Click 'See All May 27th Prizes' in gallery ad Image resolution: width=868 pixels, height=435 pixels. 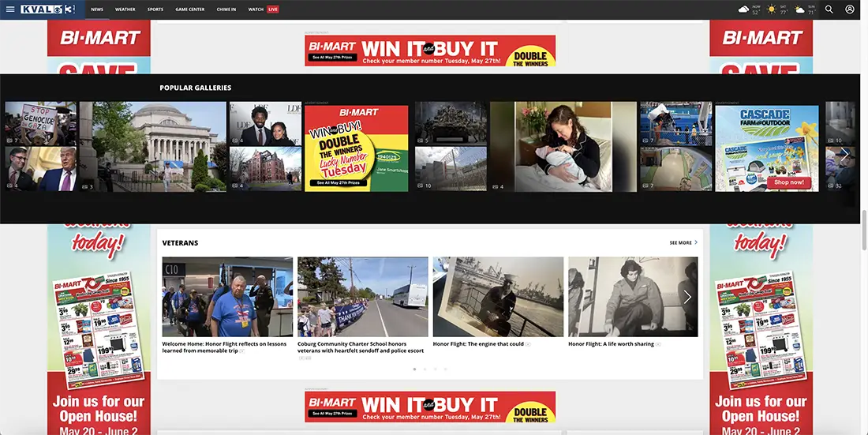pyautogui.click(x=339, y=182)
